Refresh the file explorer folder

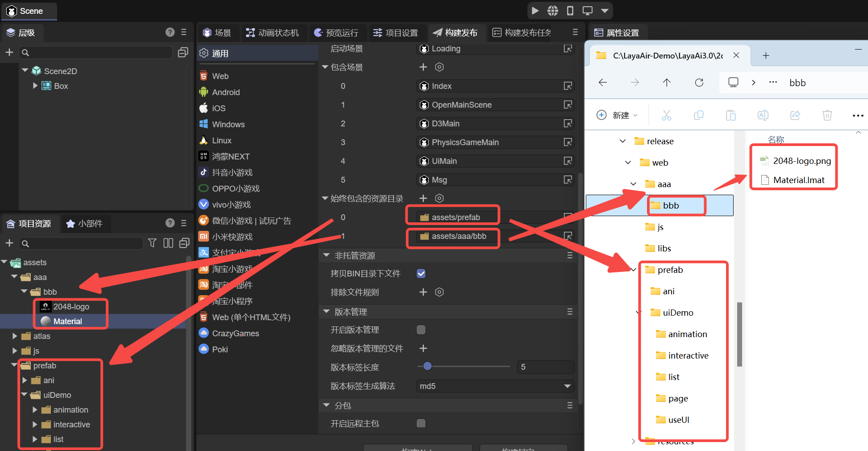pos(699,83)
